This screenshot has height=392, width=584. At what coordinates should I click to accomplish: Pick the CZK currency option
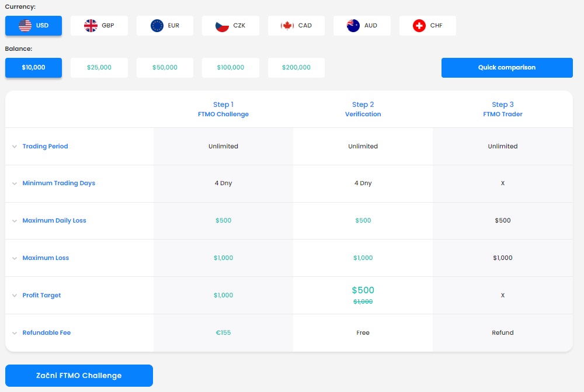click(231, 25)
